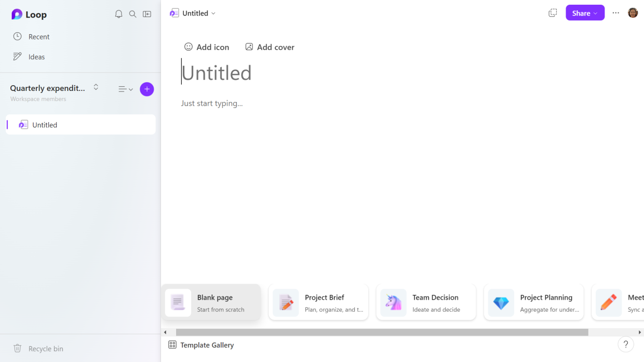
Task: Click Add cover above the page title
Action: coord(270,47)
